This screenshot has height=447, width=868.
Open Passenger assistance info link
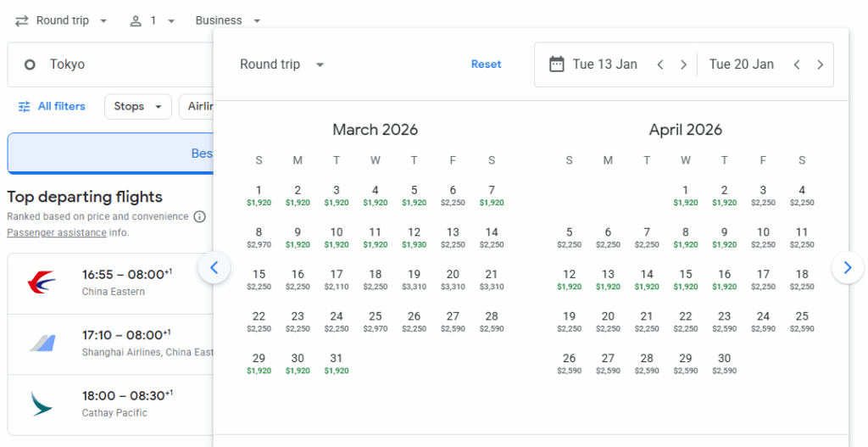[57, 232]
